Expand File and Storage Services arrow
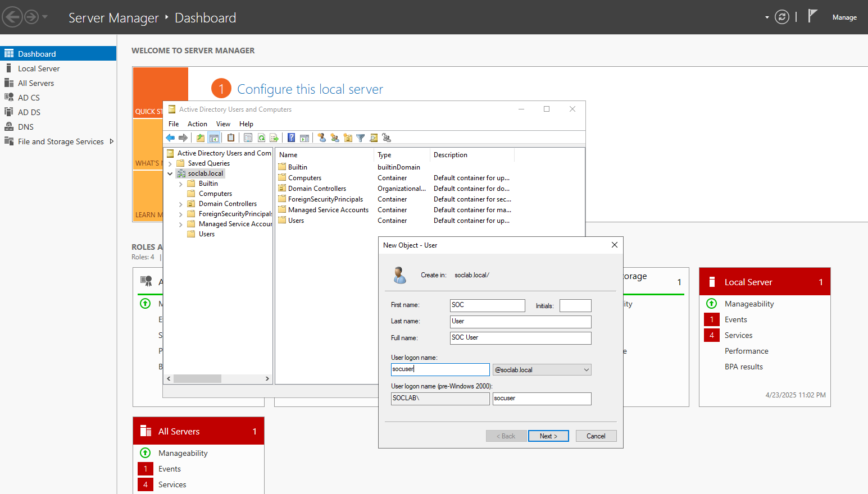 [x=111, y=141]
